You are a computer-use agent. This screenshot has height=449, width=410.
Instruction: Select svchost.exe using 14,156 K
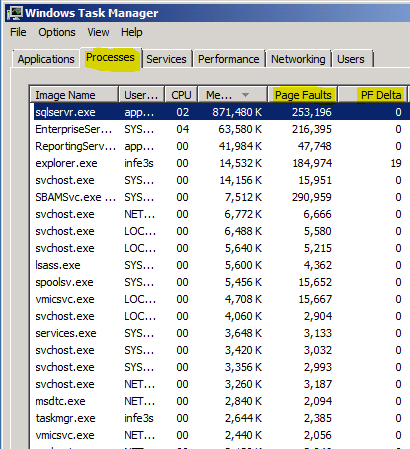point(220,180)
